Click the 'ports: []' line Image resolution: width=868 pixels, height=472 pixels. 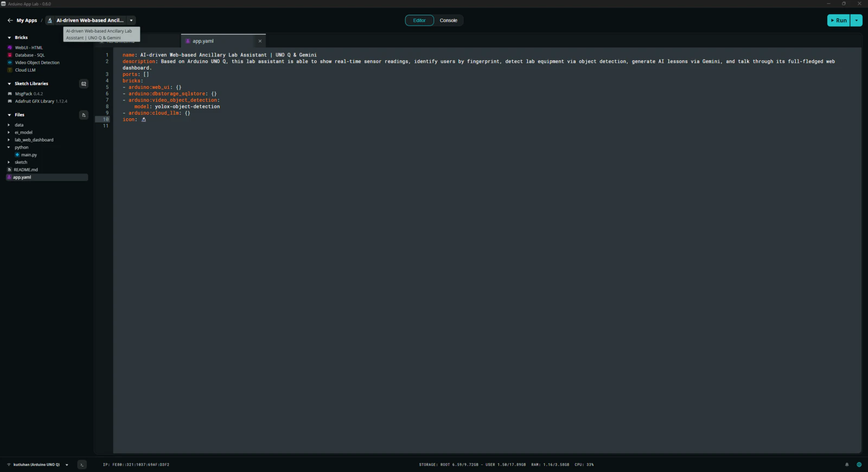tap(136, 74)
